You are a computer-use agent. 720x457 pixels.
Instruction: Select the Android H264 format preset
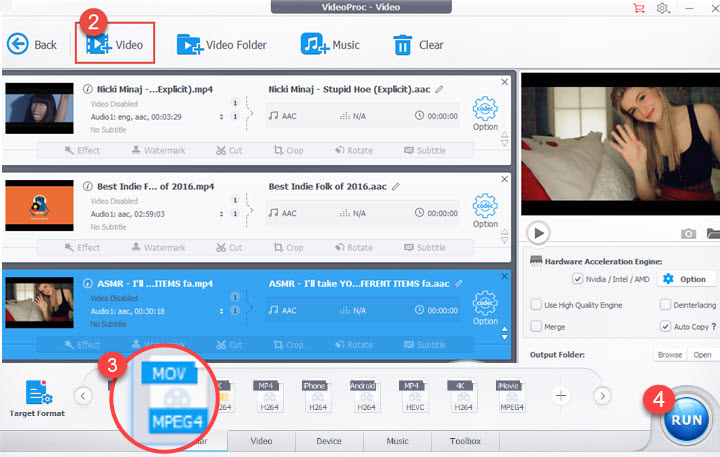pos(365,396)
